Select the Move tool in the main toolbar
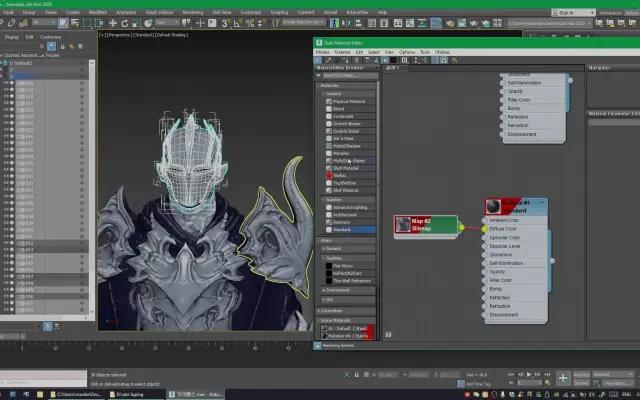This screenshot has height=400, width=640. pos(113,23)
